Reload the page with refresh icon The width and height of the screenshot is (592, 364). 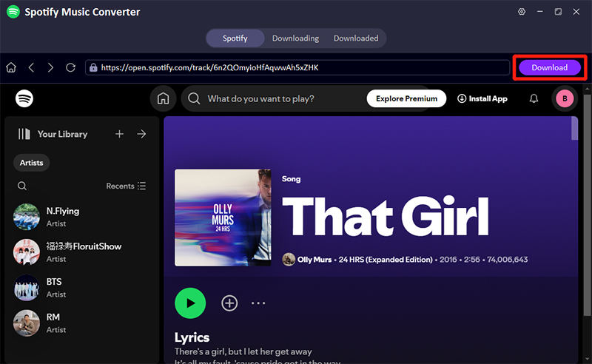71,67
